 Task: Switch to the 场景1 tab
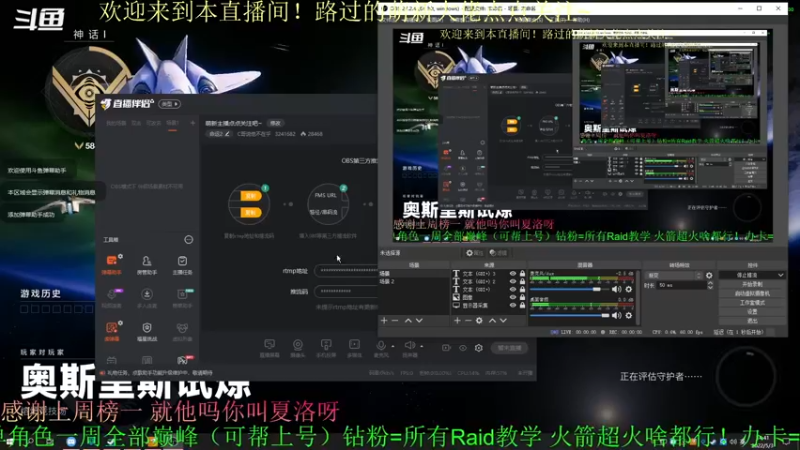point(172,123)
